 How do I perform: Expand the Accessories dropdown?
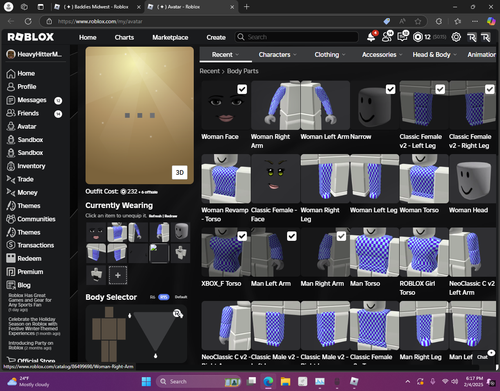(x=382, y=55)
